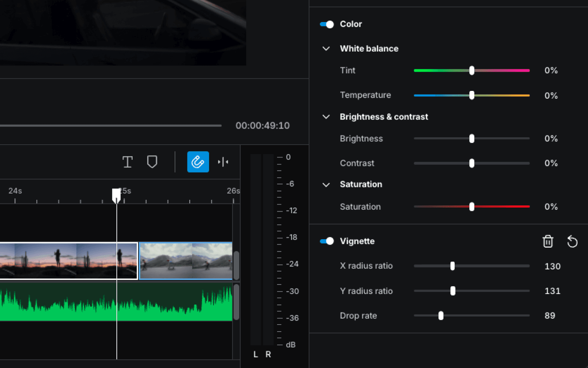Click the timeline playhead marker
Screen dimensions: 588x368
click(116, 195)
